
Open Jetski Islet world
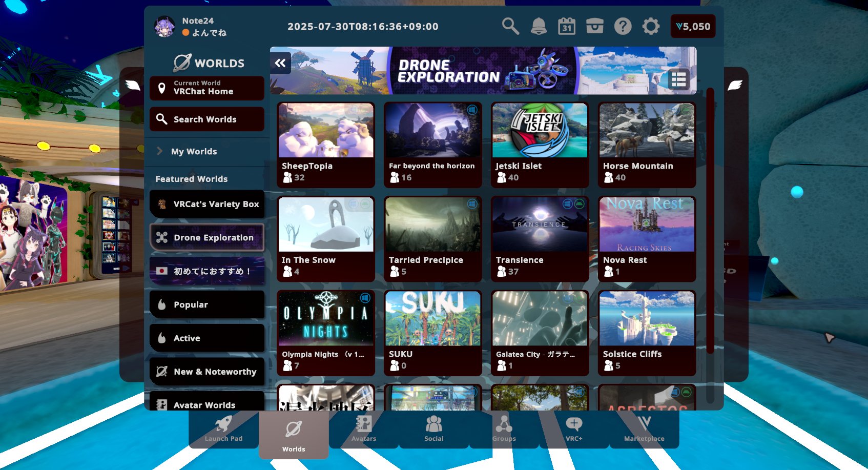pos(540,145)
